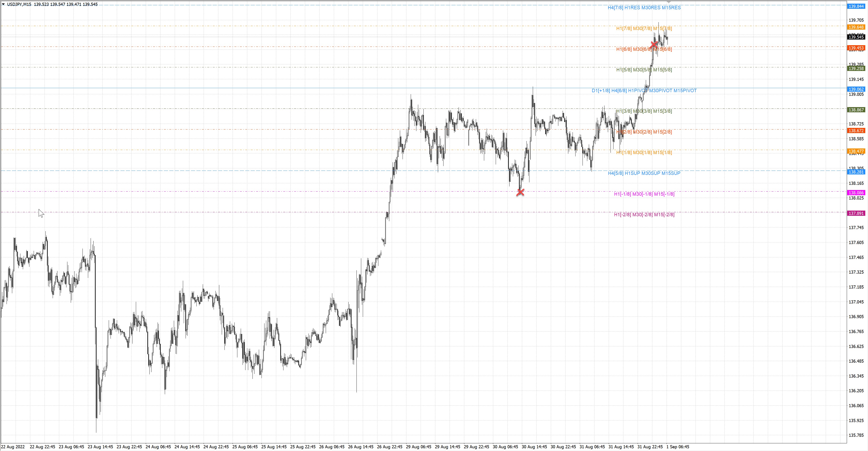Select the red X marker near 138.086 level
The image size is (868, 451).
pos(520,192)
